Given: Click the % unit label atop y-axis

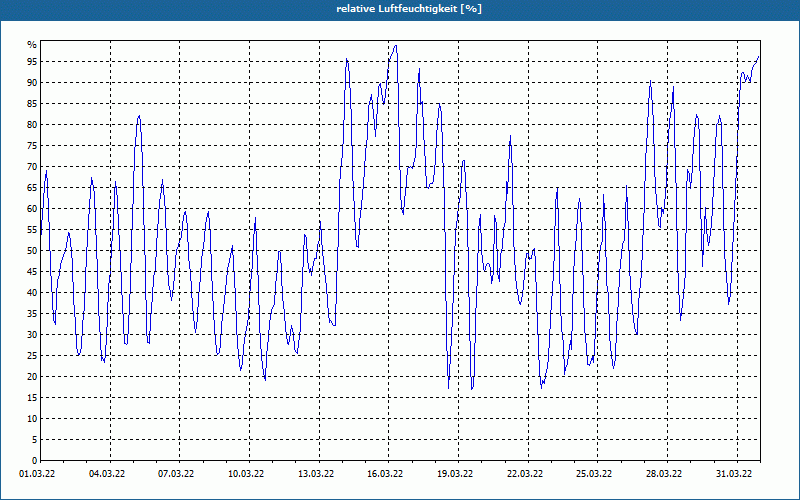Looking at the screenshot, I should click(32, 45).
